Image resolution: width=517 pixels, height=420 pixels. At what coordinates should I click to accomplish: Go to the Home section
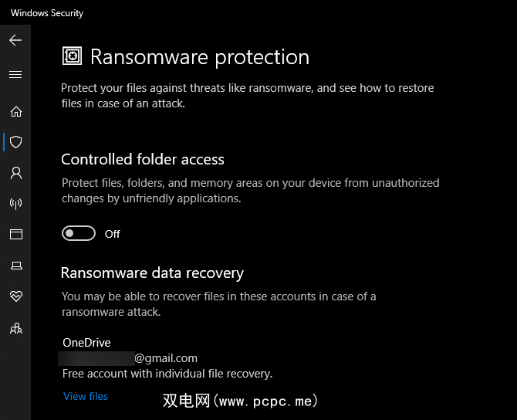coord(15,111)
